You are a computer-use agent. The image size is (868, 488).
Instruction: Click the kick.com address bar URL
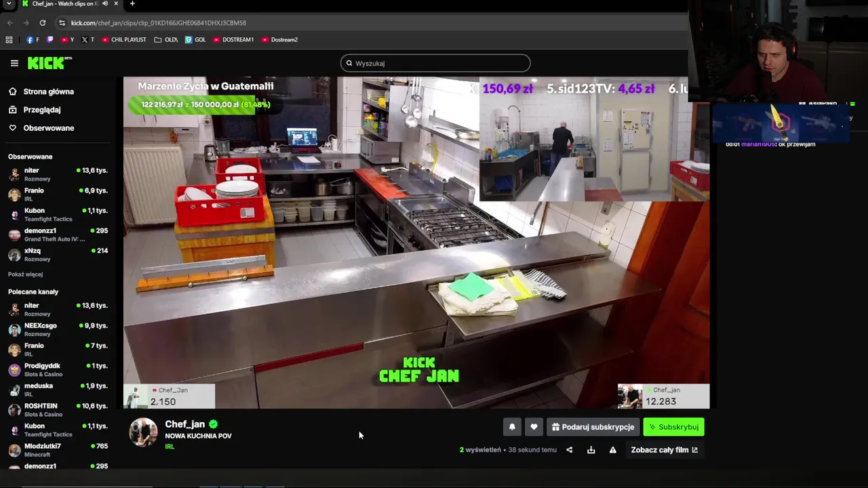pyautogui.click(x=158, y=23)
